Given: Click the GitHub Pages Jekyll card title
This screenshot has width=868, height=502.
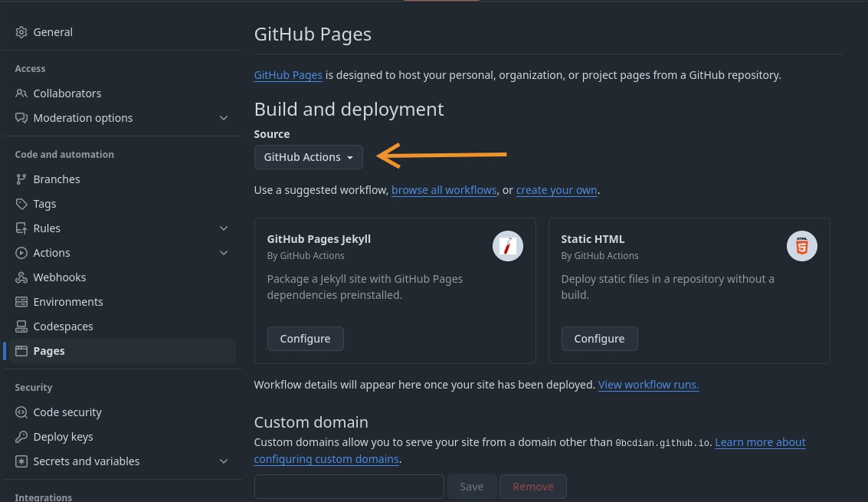Looking at the screenshot, I should pyautogui.click(x=319, y=239).
